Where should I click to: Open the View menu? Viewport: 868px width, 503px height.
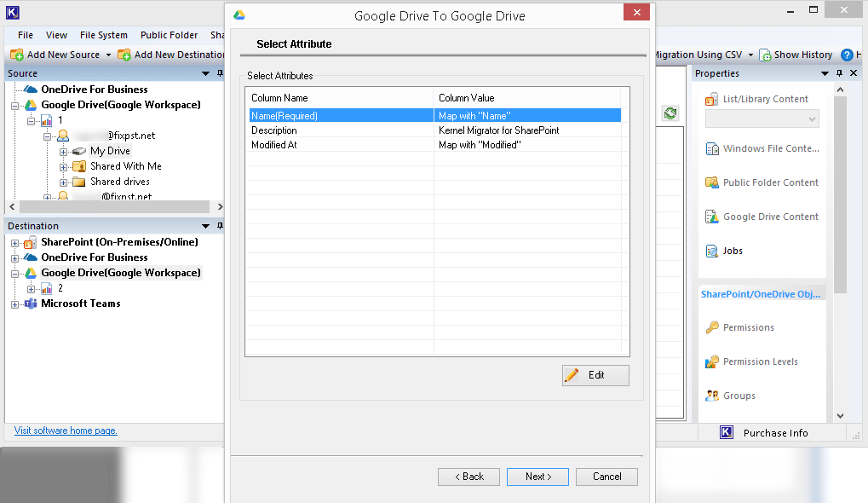56,35
